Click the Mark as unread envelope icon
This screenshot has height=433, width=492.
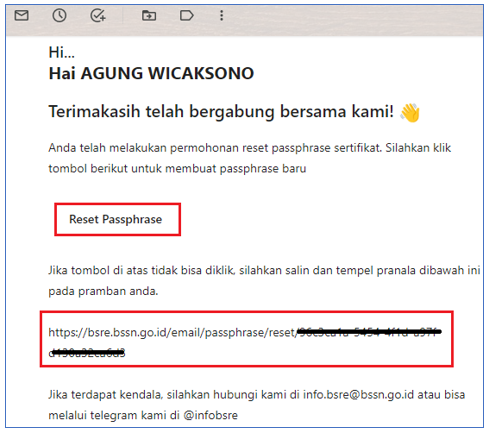[x=22, y=15]
